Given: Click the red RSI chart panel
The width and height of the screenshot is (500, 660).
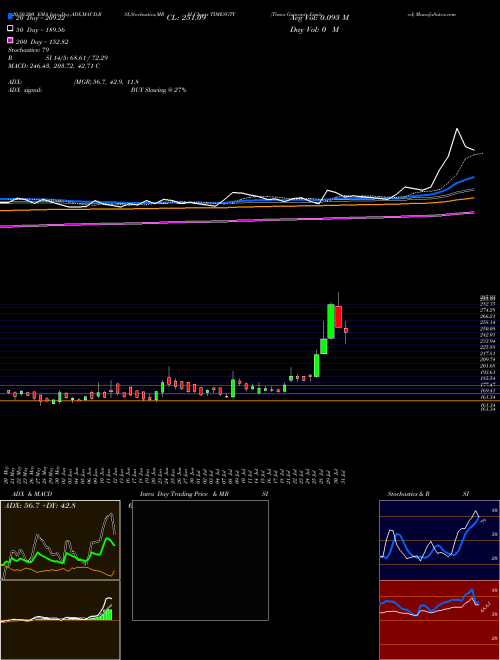Looking at the screenshot, I should point(439,620).
